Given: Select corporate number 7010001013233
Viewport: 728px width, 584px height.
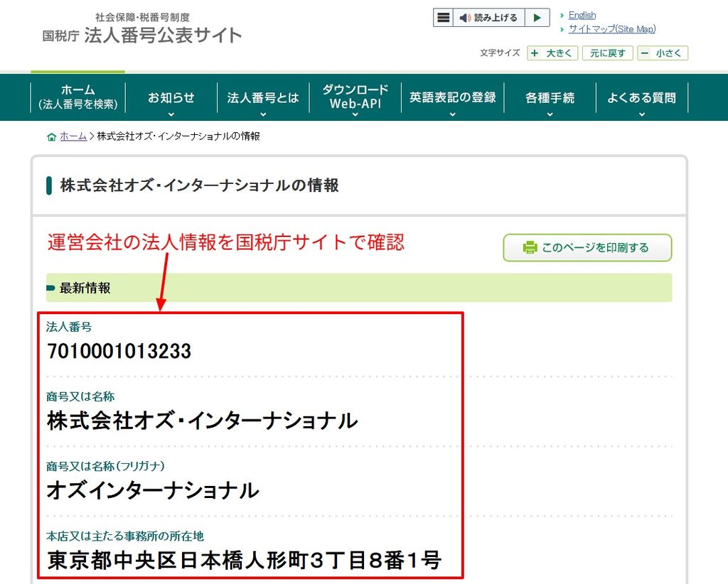Looking at the screenshot, I should [x=119, y=351].
